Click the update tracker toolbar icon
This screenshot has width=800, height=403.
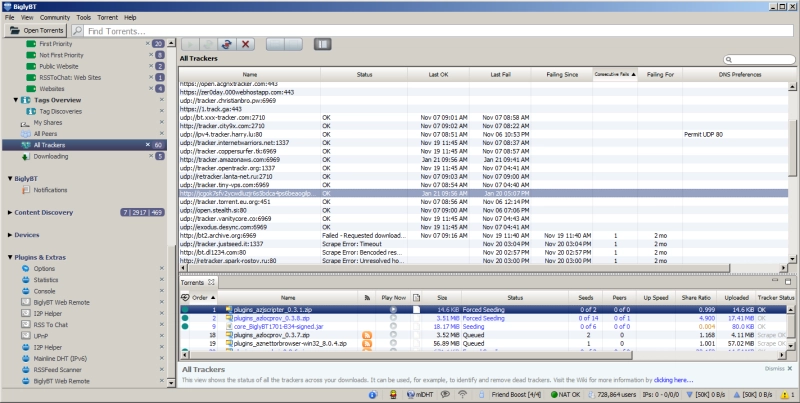point(227,44)
